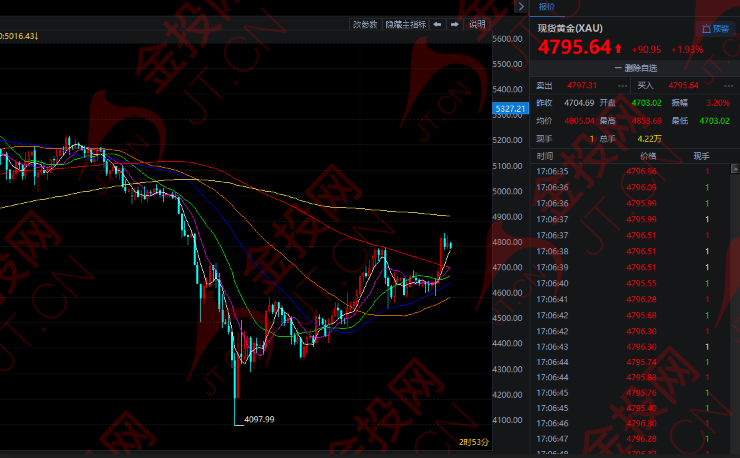
Task: Select trade row at 17:06:41
Action: 630,299
